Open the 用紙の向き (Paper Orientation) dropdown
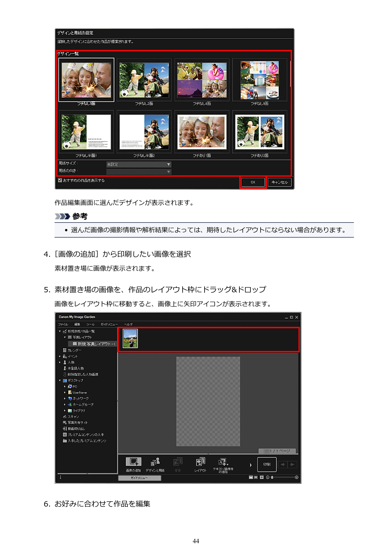The image size is (392, 555). click(x=139, y=172)
